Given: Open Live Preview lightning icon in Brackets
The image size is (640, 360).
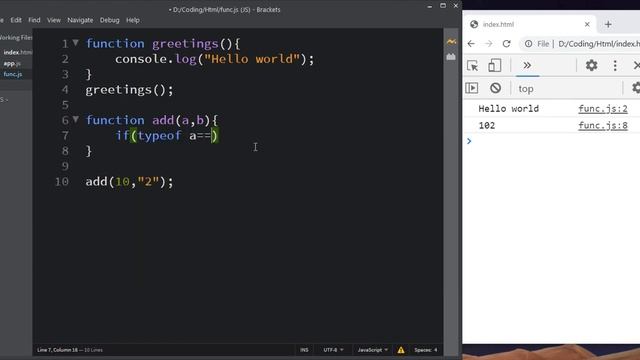Looking at the screenshot, I should (x=451, y=41).
